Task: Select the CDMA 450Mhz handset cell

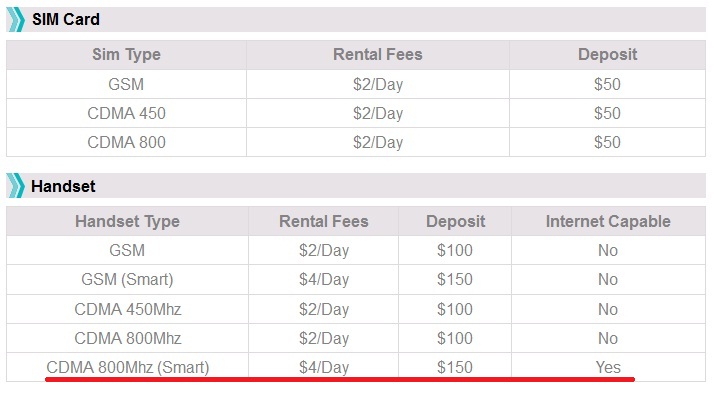Action: click(128, 309)
